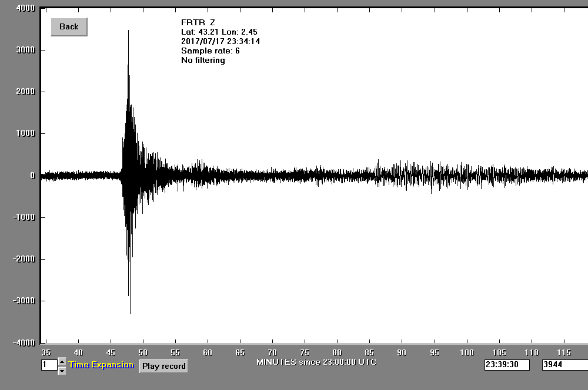
Task: Select the 23:39:30 time readout box
Action: (x=506, y=365)
